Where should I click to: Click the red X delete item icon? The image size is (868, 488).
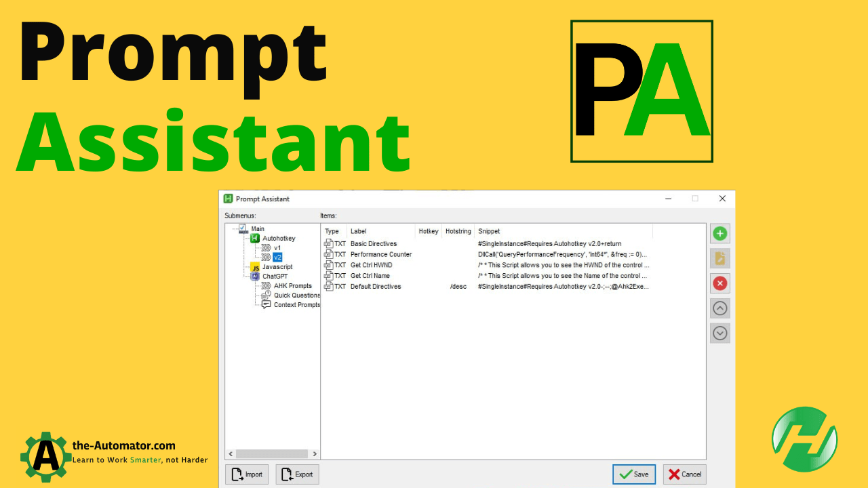point(719,283)
